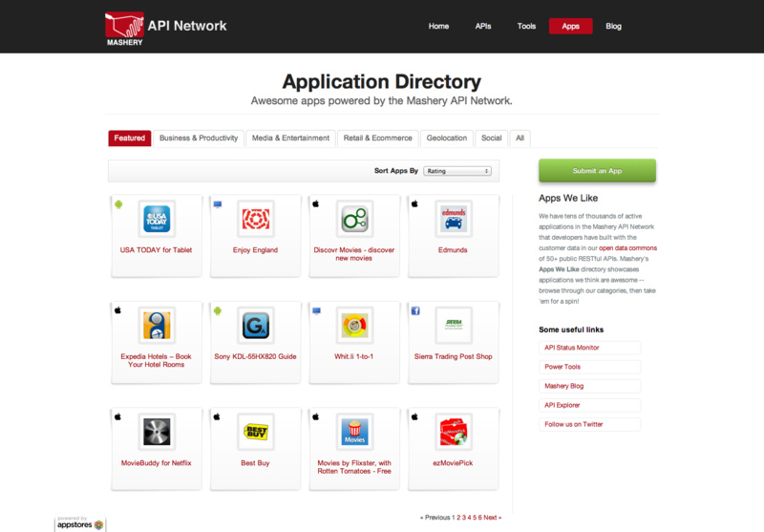Click the Whit.li 1-to-1 title link
The width and height of the screenshot is (764, 532).
pos(353,356)
